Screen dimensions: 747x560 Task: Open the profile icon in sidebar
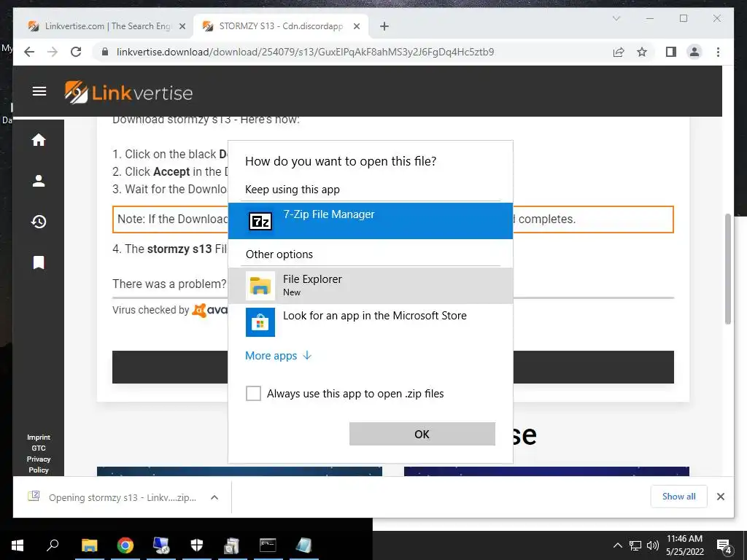(39, 181)
